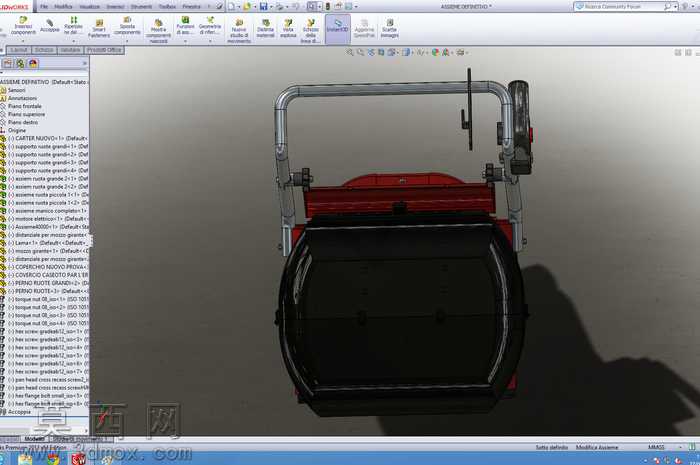The width and height of the screenshot is (700, 465).
Task: Select the Vista esplosa tool
Action: point(288,28)
